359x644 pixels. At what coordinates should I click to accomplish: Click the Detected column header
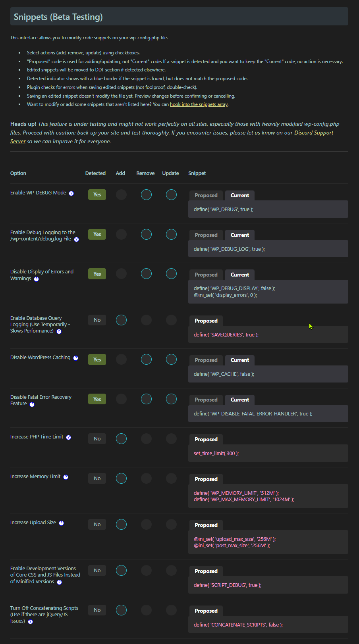[x=95, y=173]
